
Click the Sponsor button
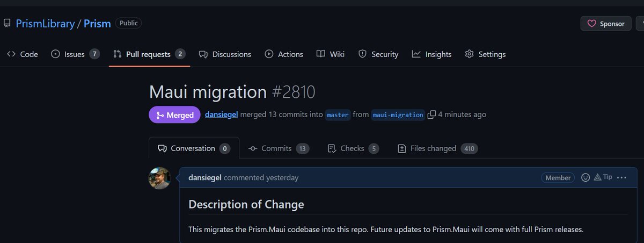click(606, 24)
